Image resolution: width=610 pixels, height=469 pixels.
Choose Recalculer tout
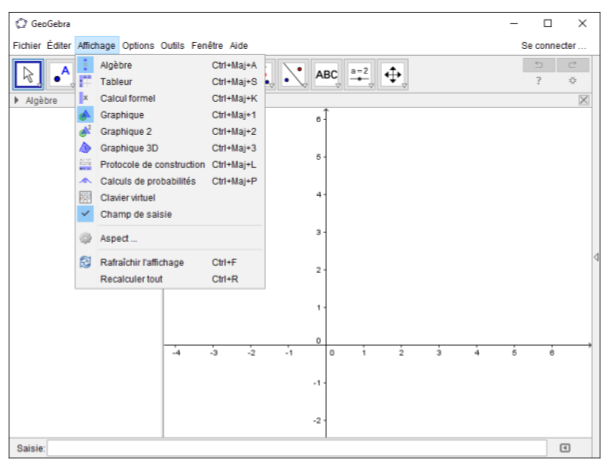(170, 279)
